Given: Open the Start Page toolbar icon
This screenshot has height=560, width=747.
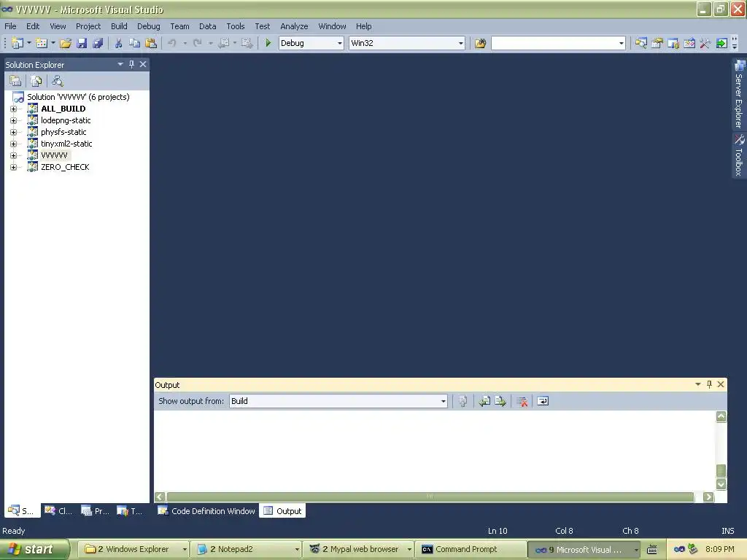Looking at the screenshot, I should tap(721, 43).
